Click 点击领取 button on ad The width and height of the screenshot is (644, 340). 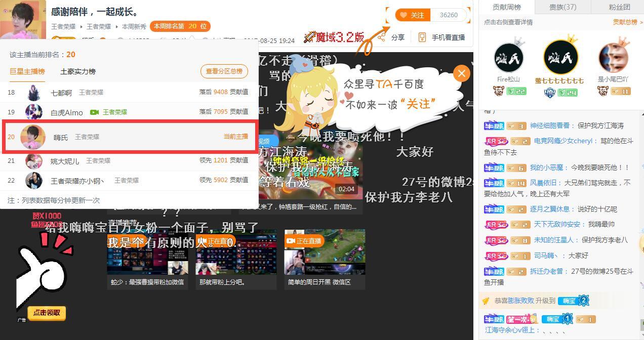click(x=47, y=313)
